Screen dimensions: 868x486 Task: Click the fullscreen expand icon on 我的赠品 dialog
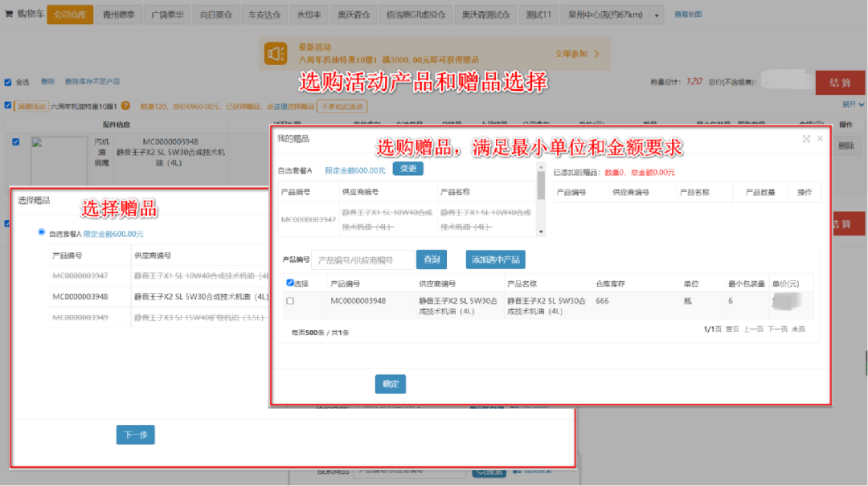coord(806,138)
